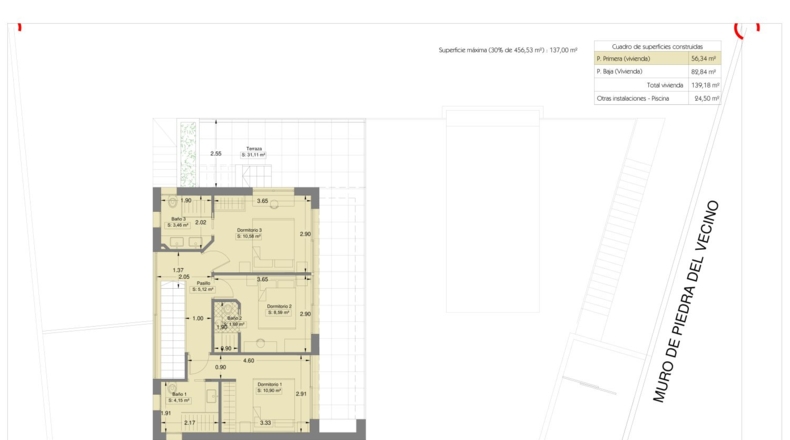Click the Superficie máxima 137,00 m² text
This screenshot has width=790, height=440.
pyautogui.click(x=508, y=50)
